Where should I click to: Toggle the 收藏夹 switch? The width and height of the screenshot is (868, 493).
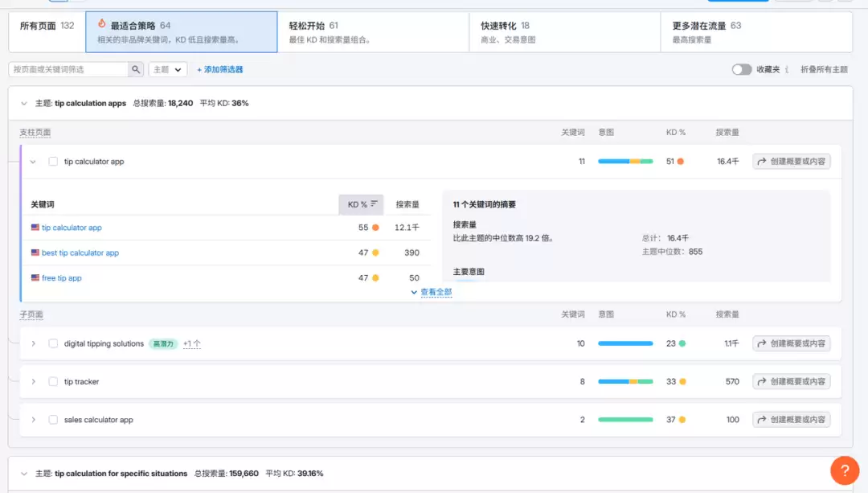click(741, 69)
